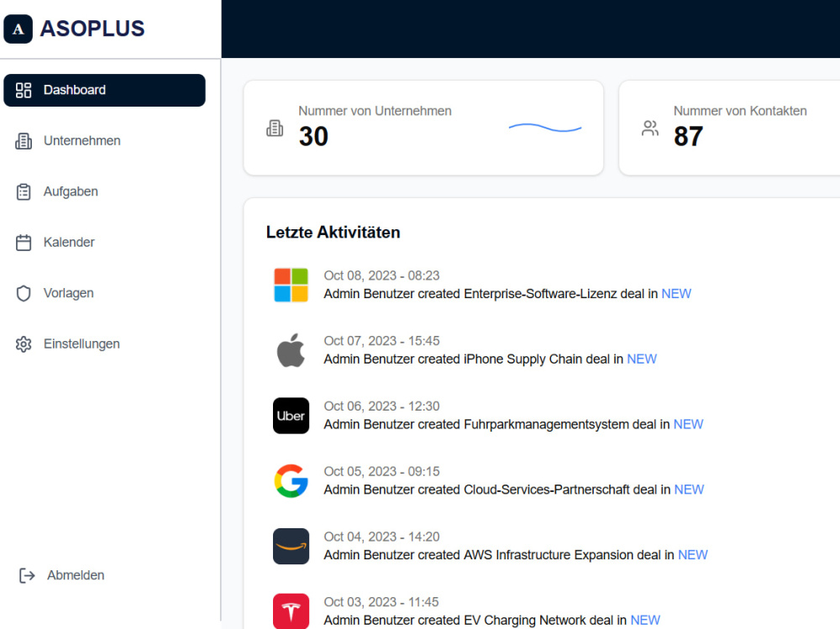Viewport: 840px width, 629px height.
Task: Click the Abmelden logout arrow icon
Action: [x=27, y=575]
